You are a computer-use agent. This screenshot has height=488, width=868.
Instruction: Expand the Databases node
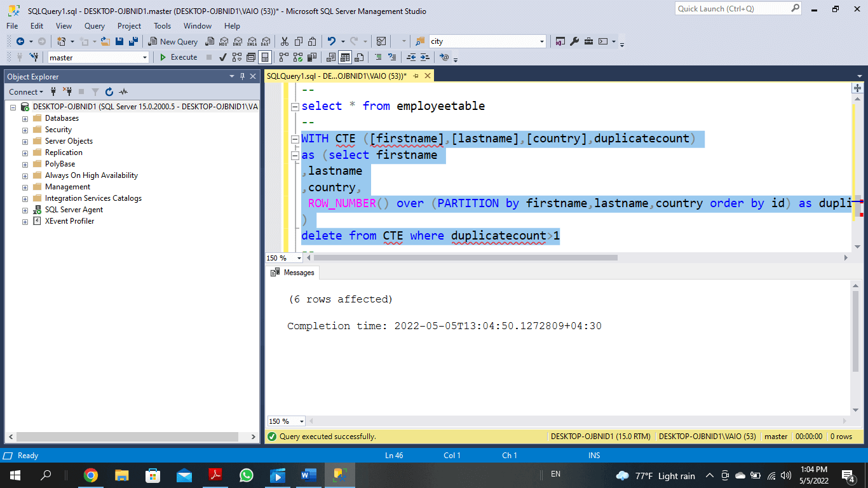(x=25, y=119)
